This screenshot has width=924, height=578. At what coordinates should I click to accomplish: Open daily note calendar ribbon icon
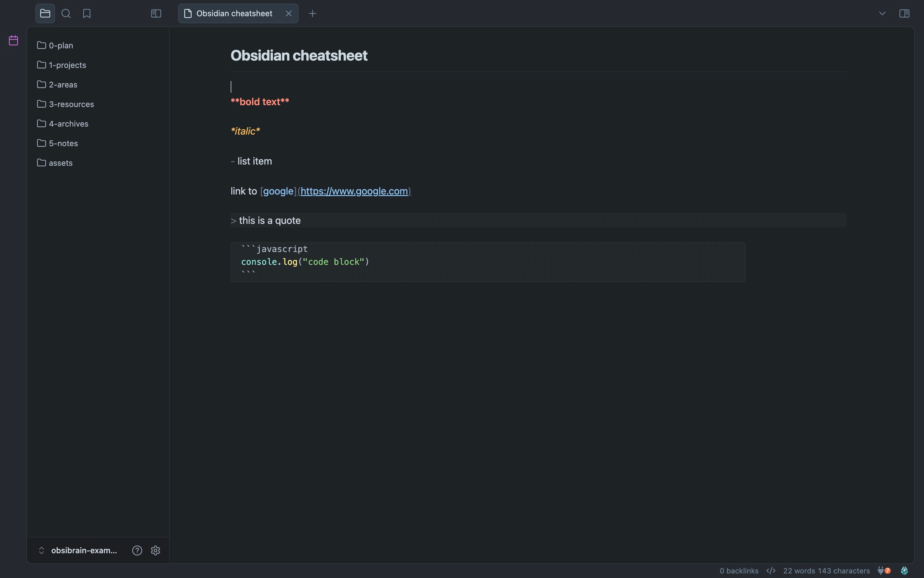pyautogui.click(x=13, y=41)
